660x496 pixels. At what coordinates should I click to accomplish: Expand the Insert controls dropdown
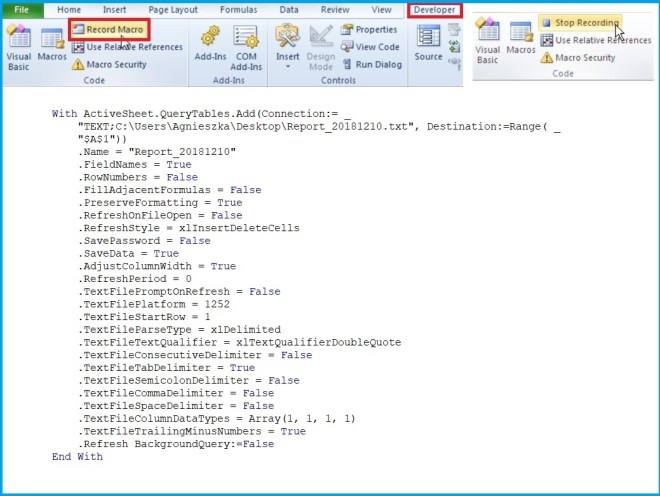point(288,46)
